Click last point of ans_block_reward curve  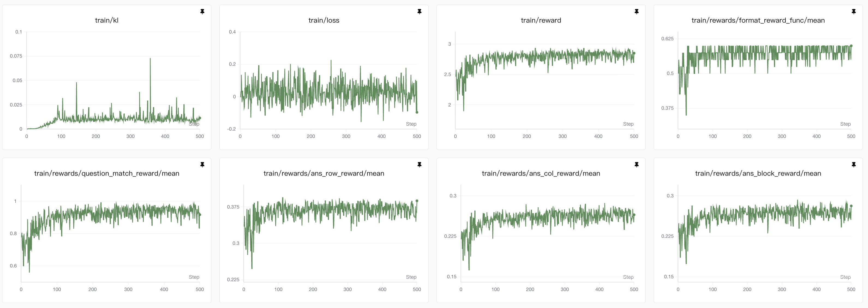click(x=851, y=206)
